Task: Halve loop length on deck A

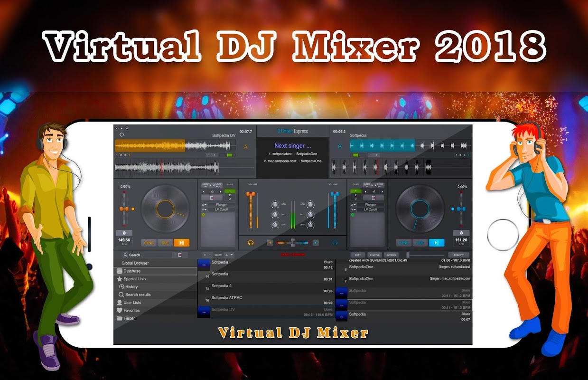Action: 204,192
